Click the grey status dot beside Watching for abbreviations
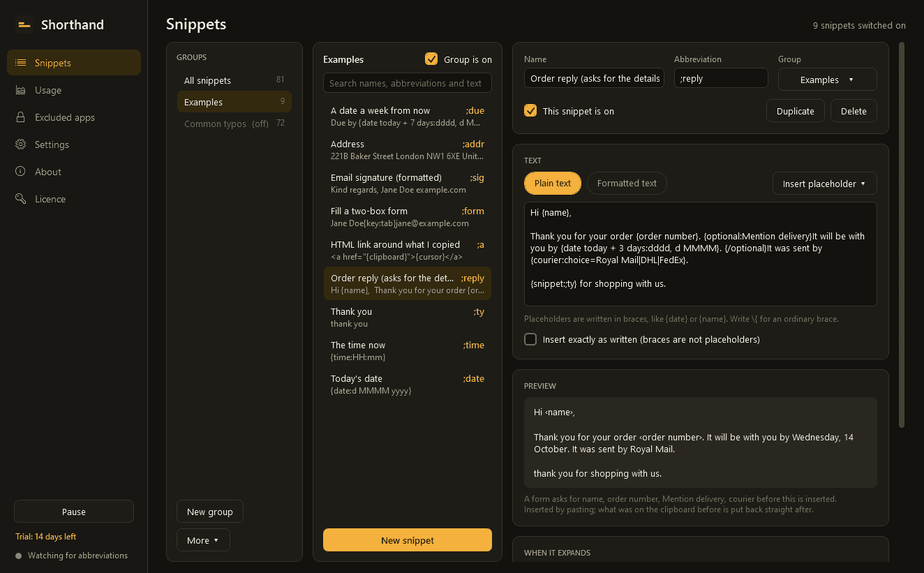 click(x=19, y=556)
